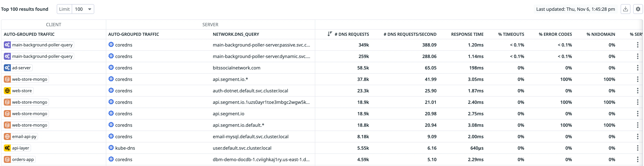The image size is (644, 166).
Task: Click the ad-server client label
Action: [21, 68]
